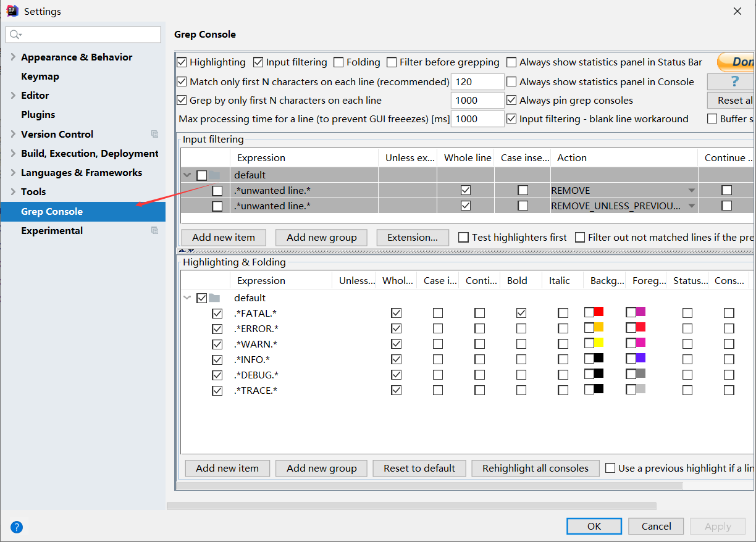Open help via bottom-left question icon

17,527
